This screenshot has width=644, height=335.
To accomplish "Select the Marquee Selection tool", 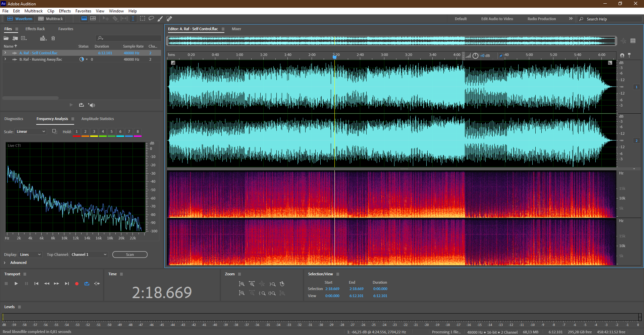I will click(143, 19).
